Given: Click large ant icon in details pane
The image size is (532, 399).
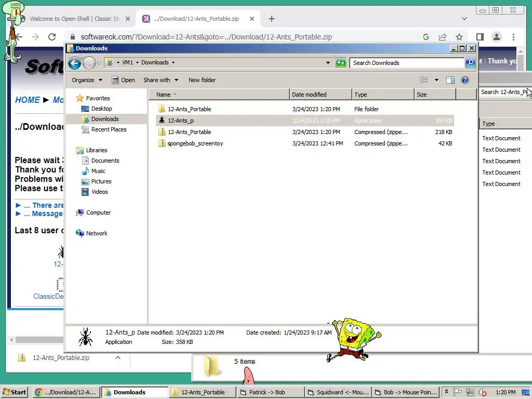Looking at the screenshot, I should click(86, 337).
